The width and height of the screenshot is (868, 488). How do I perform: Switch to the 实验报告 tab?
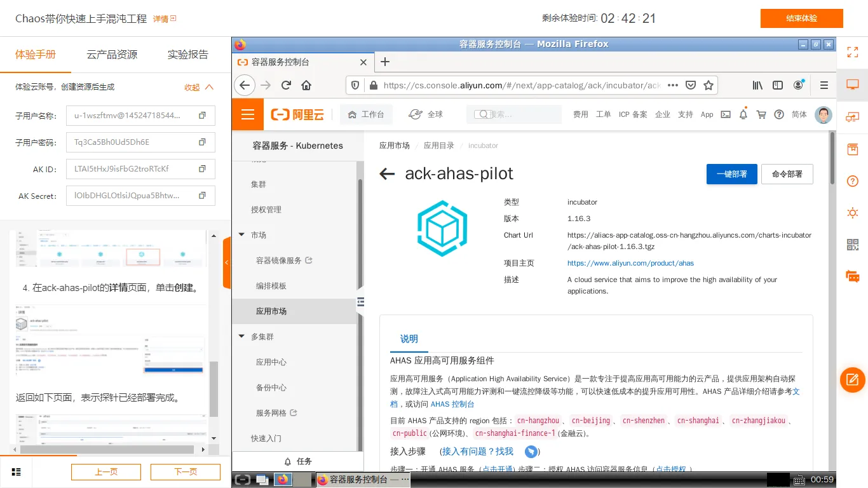pos(188,55)
